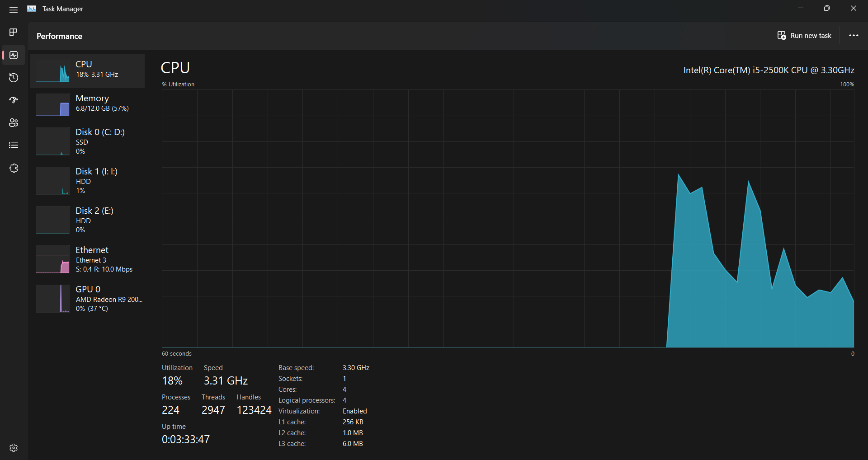Open the Processes page icon
The image size is (868, 460).
tap(14, 32)
